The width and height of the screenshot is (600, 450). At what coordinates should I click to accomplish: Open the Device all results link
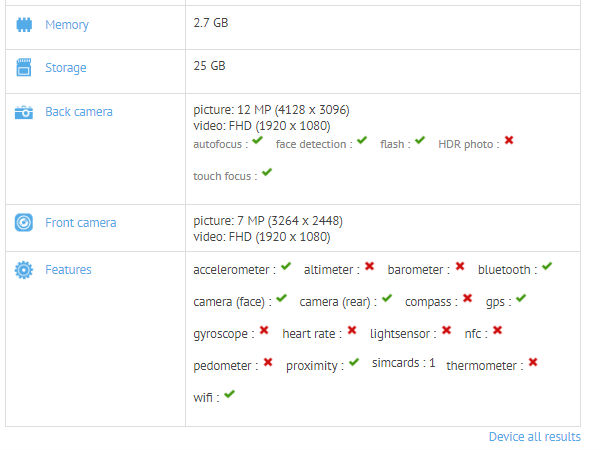pos(535,437)
